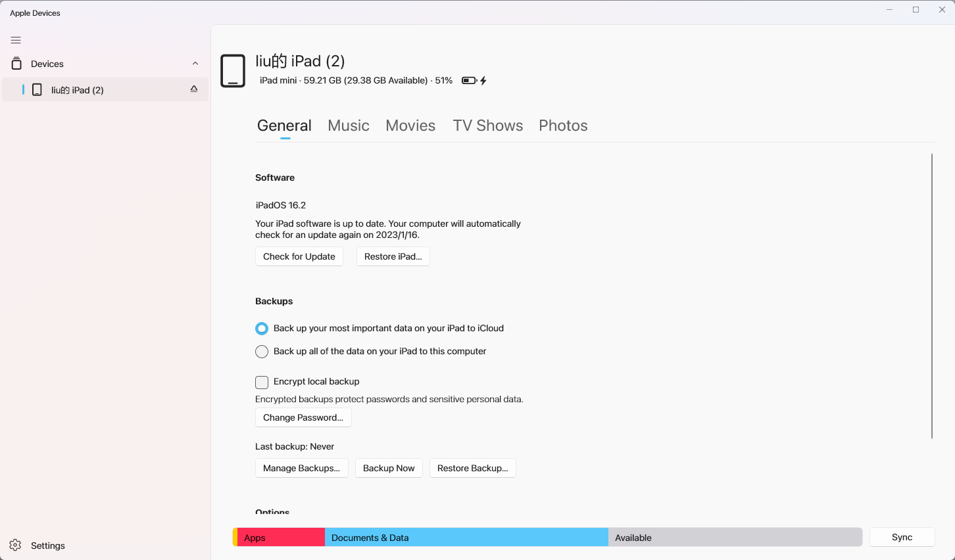Click the Software section heading
The width and height of the screenshot is (955, 560).
point(275,177)
